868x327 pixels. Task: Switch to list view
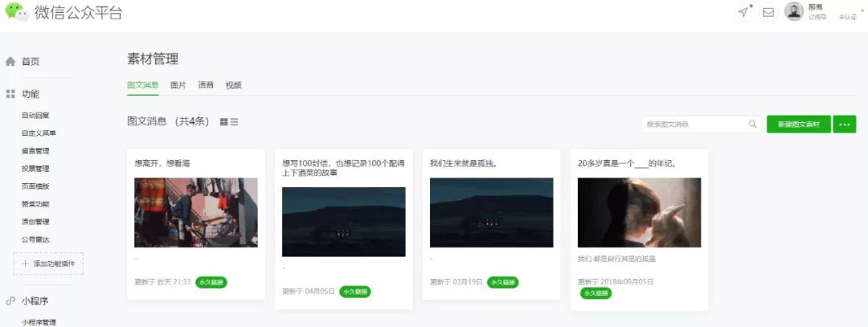234,122
